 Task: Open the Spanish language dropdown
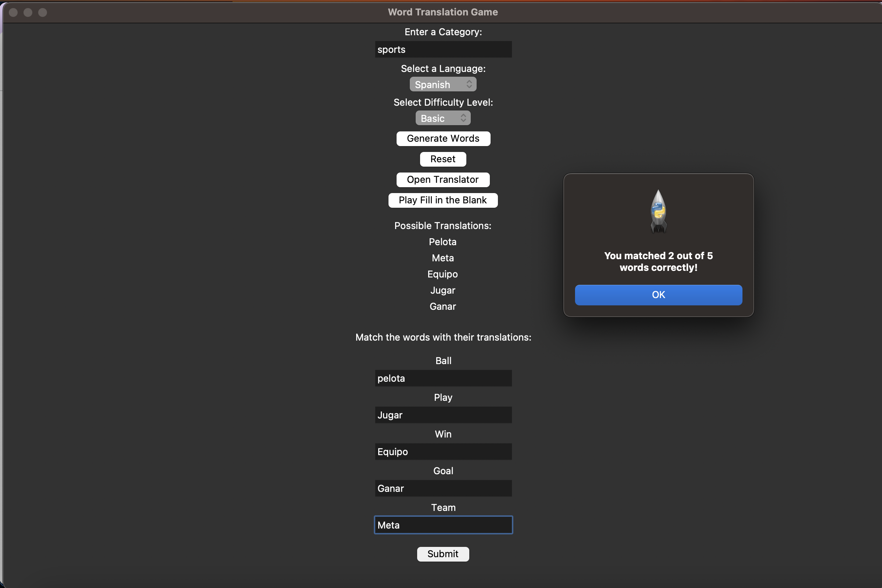point(443,84)
